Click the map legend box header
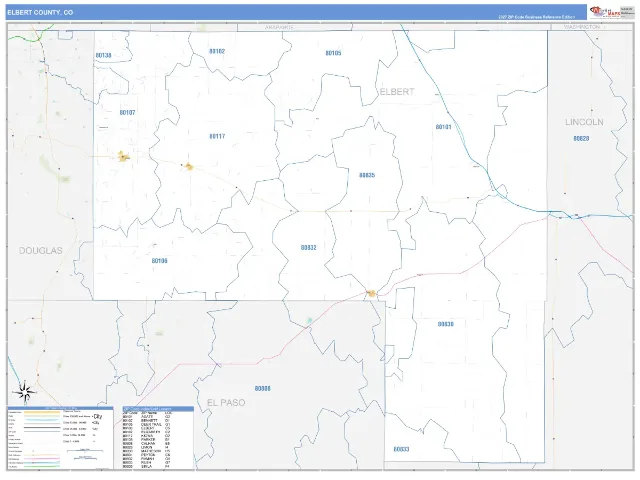This screenshot has height=480, width=640. (60, 408)
